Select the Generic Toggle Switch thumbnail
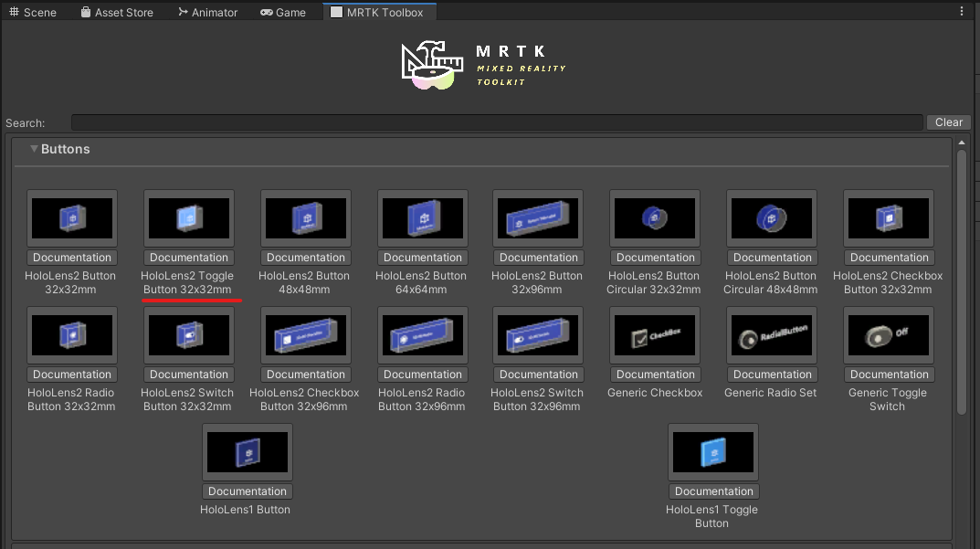The width and height of the screenshot is (980, 549). [x=888, y=335]
